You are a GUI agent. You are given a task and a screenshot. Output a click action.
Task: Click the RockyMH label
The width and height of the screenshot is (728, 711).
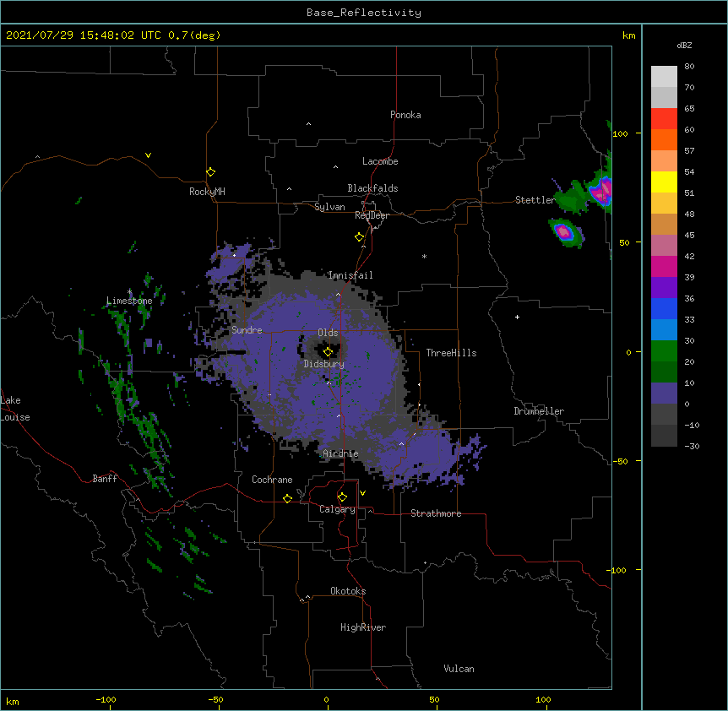pyautogui.click(x=207, y=192)
